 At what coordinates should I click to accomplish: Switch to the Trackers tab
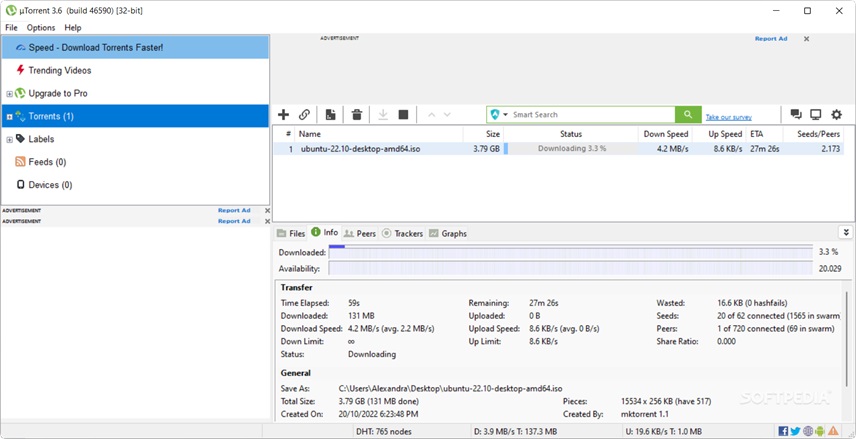[x=402, y=233]
